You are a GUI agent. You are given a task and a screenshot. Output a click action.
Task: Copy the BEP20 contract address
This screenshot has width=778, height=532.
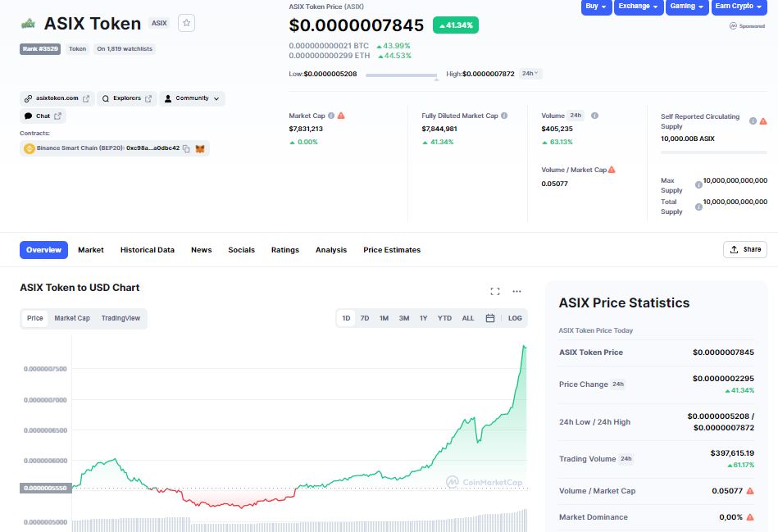(186, 148)
